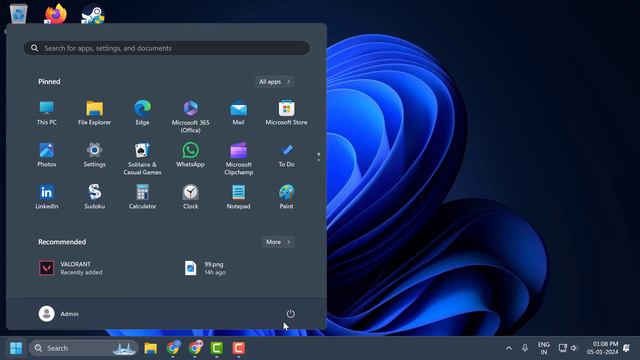Open the Photos app

[47, 155]
